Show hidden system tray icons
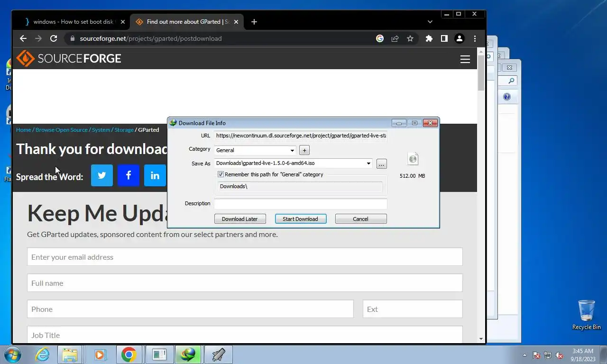607x364 pixels. point(524,355)
